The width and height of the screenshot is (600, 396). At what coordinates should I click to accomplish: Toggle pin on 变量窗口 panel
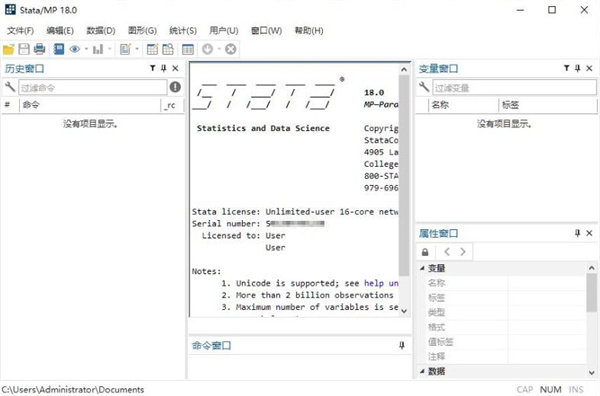coord(578,68)
